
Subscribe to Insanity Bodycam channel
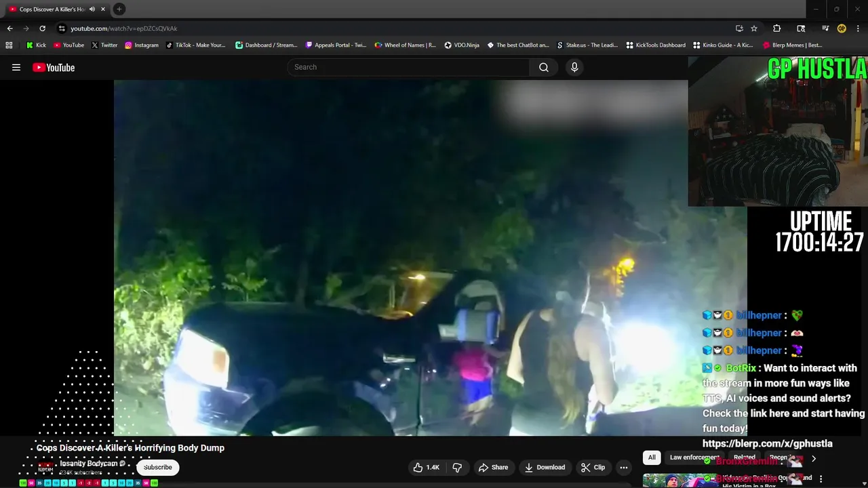coord(157,467)
